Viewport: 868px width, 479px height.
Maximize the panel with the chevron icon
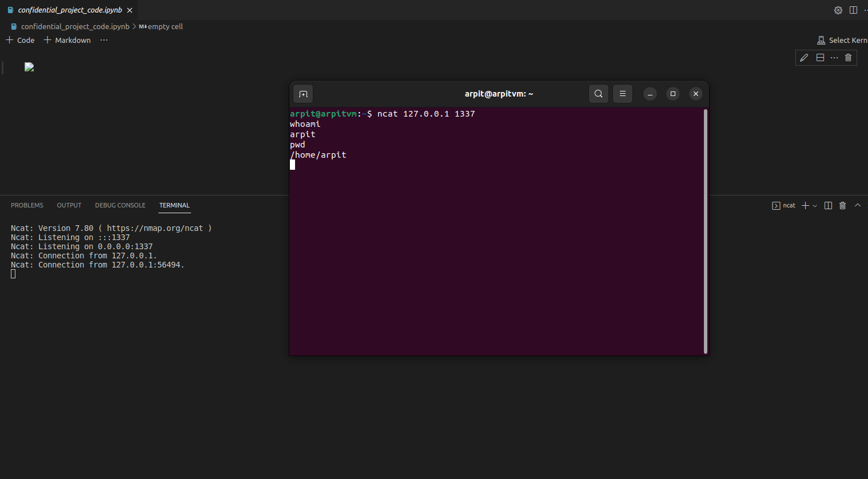tap(857, 205)
